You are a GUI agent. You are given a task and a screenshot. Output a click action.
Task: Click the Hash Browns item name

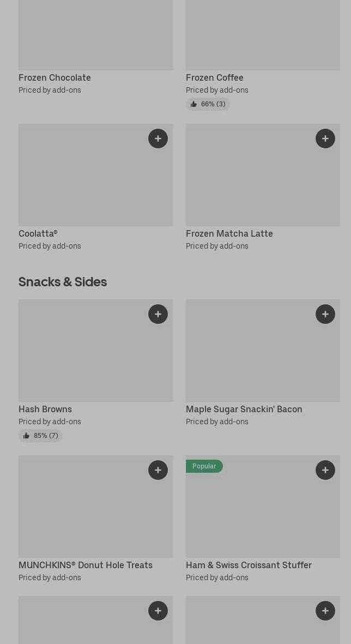(45, 409)
